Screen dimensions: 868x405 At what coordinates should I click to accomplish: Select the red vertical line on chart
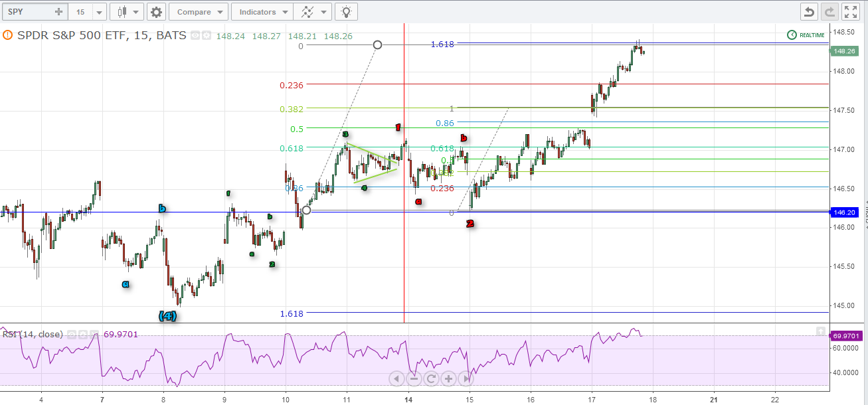tap(404, 173)
